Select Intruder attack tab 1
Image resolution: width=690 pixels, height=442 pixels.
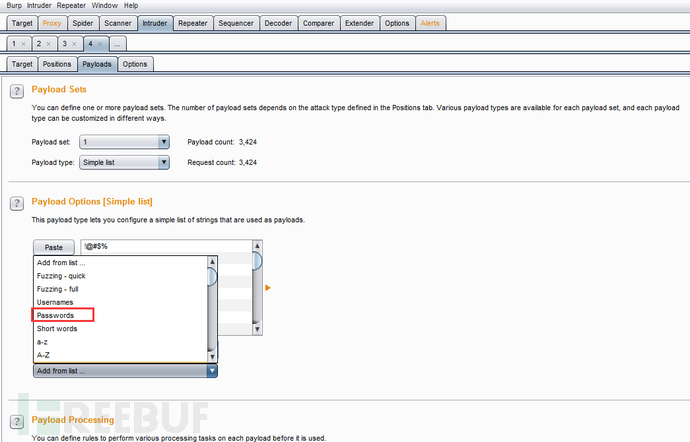[14, 44]
